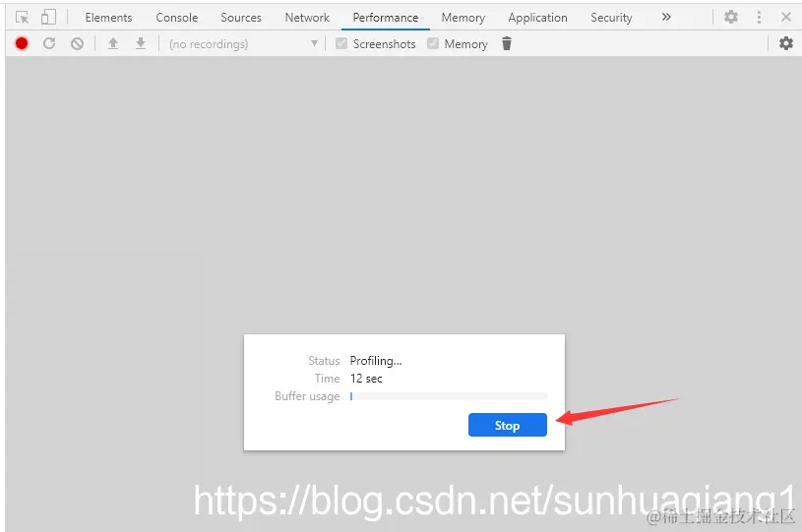
Task: Switch to the Network tab
Action: 307,18
